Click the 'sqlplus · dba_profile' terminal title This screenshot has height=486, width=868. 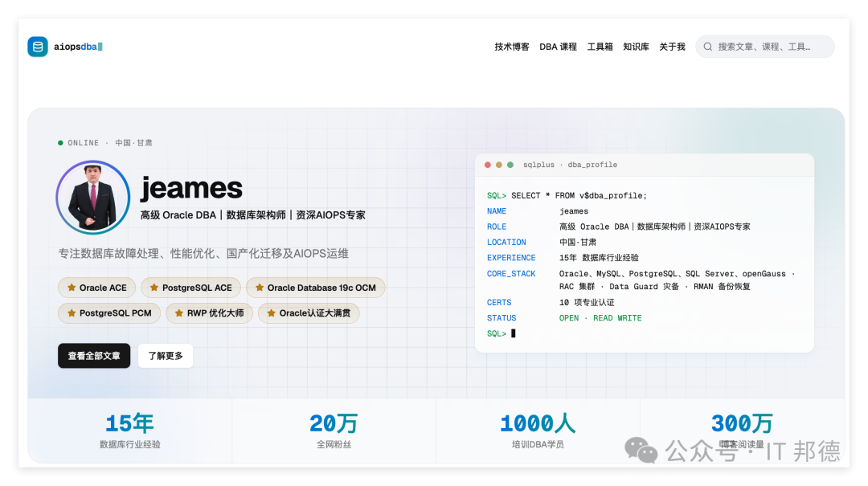coord(570,165)
